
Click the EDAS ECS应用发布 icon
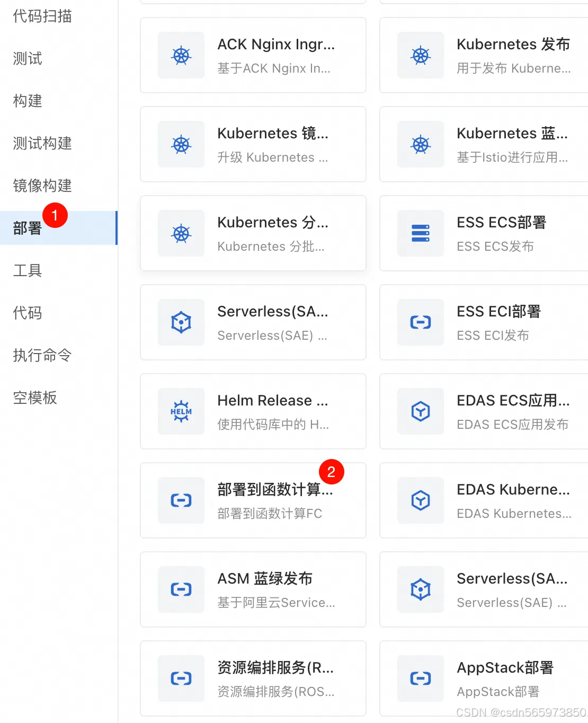coord(420,411)
